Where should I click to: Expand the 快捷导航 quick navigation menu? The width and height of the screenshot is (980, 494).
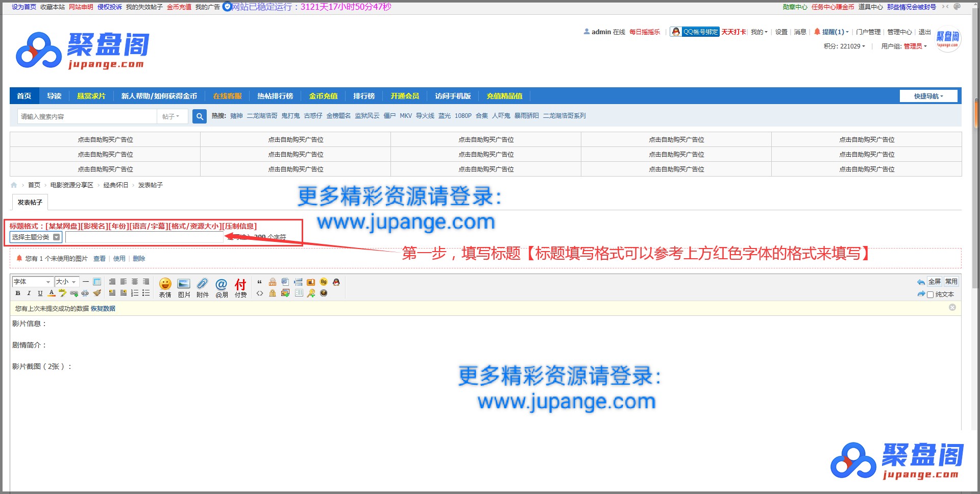tap(928, 96)
